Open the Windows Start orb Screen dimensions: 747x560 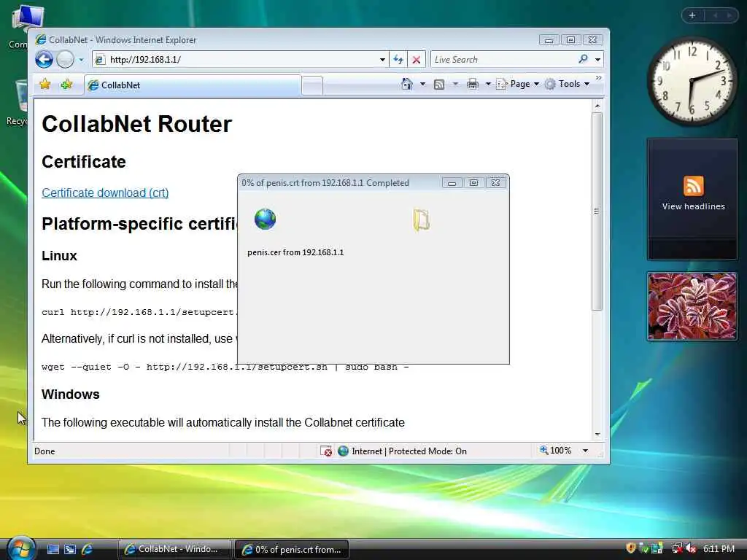pos(21,548)
